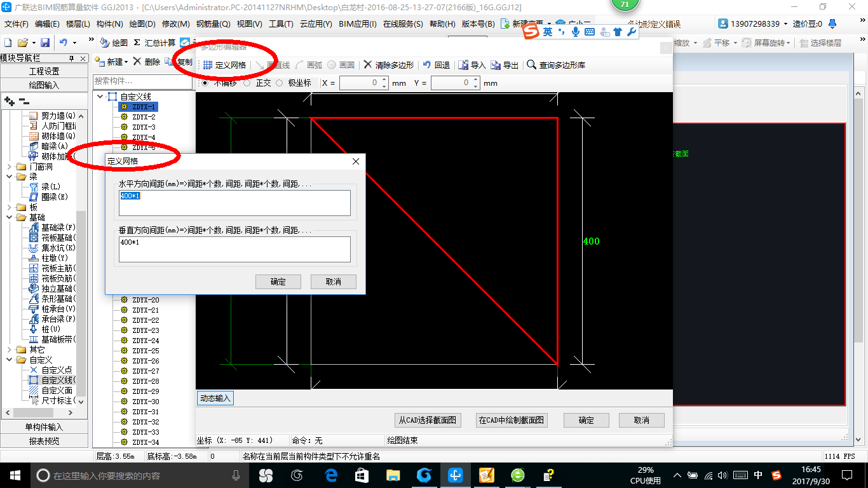Click 确定 in 定义网格 dialog
This screenshot has width=868, height=488.
pyautogui.click(x=278, y=281)
